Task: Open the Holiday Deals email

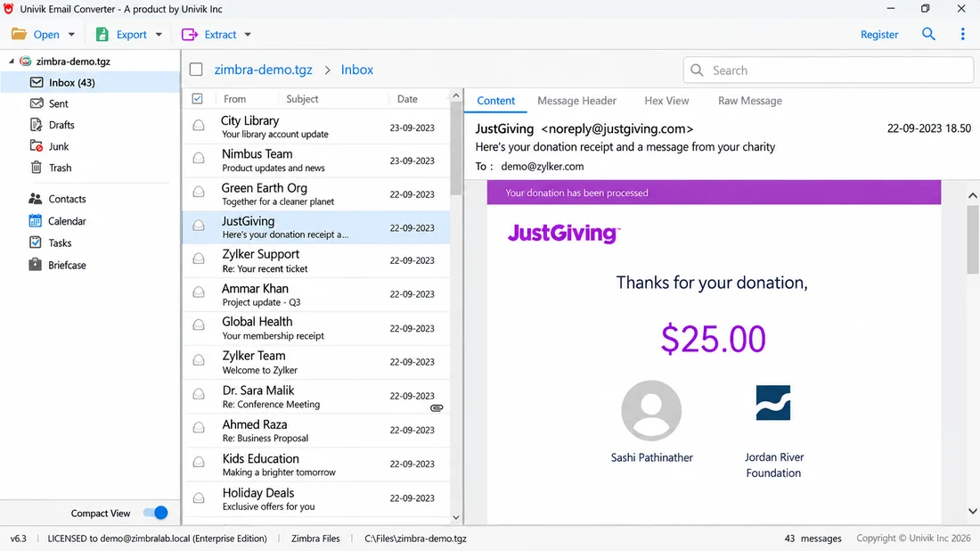Action: (x=316, y=499)
